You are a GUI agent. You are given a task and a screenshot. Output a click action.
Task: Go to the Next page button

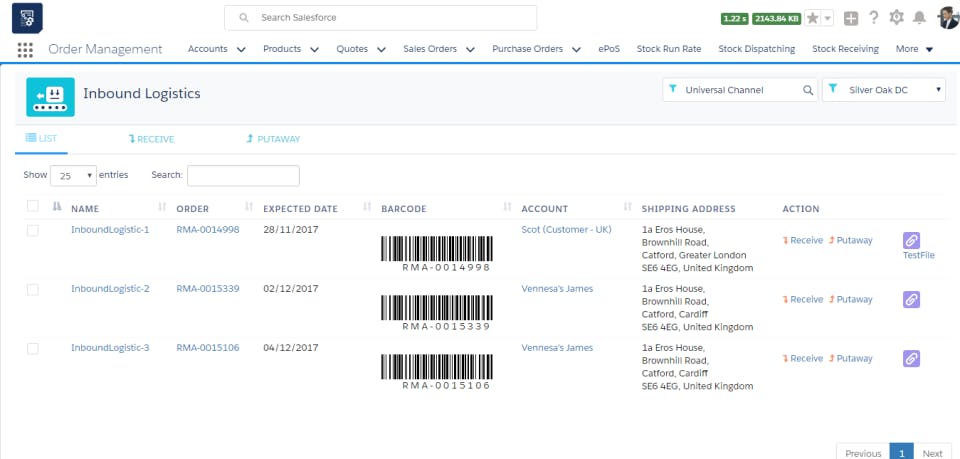coord(932,452)
